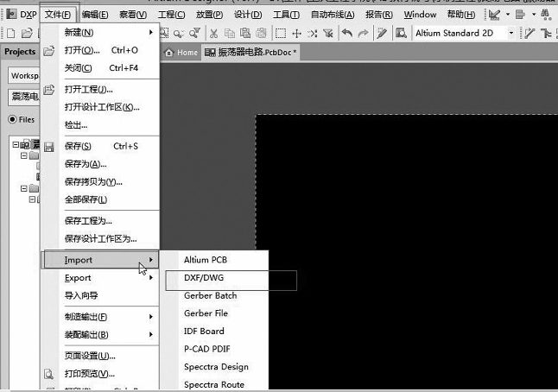Screen dimensions: 558x392
Task: Switch to the Home tab
Action: 181,53
